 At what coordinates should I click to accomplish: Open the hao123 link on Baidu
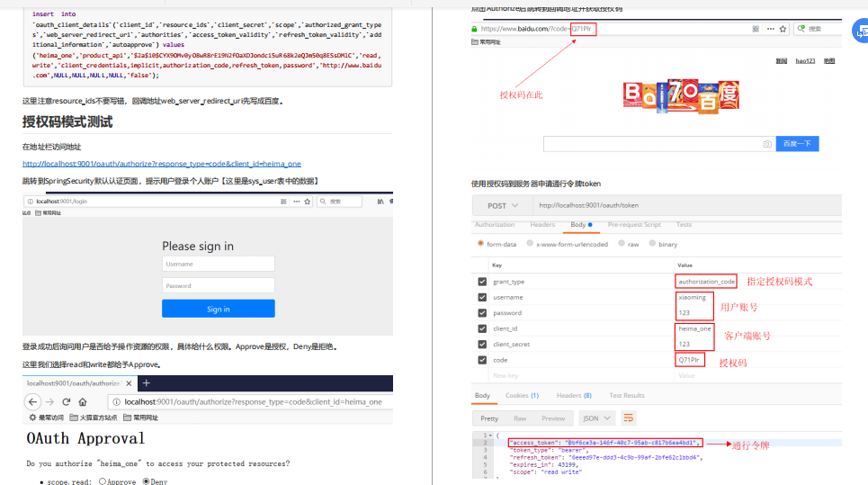(805, 61)
